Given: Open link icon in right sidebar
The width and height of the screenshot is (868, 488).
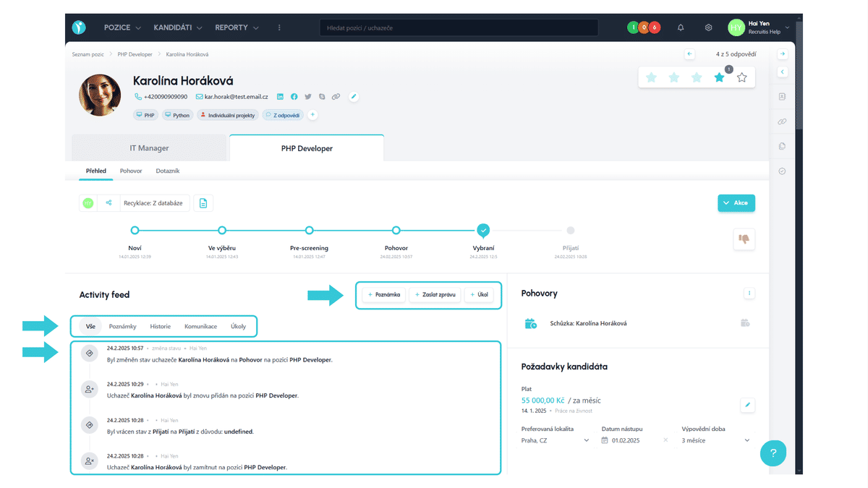Looking at the screenshot, I should coord(782,121).
